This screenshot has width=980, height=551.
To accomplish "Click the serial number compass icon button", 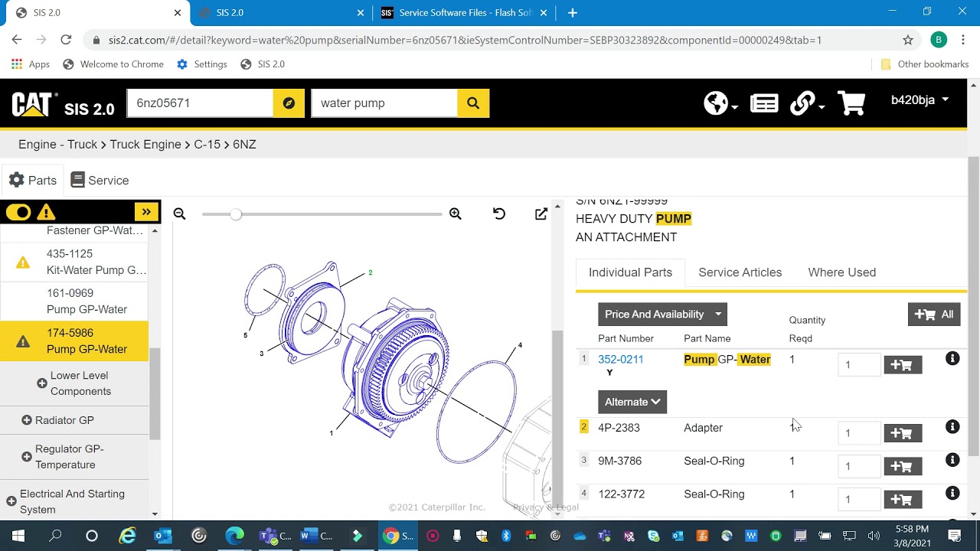I will pos(289,103).
